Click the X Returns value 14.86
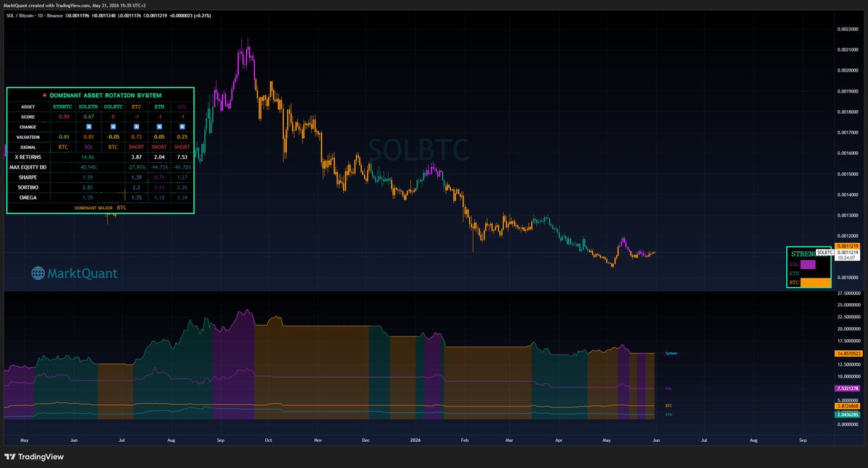Viewport: 868px width, 468px height. click(88, 157)
